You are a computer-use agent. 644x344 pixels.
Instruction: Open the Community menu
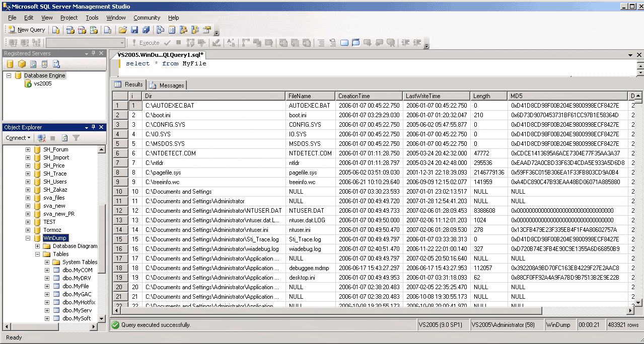coord(147,18)
